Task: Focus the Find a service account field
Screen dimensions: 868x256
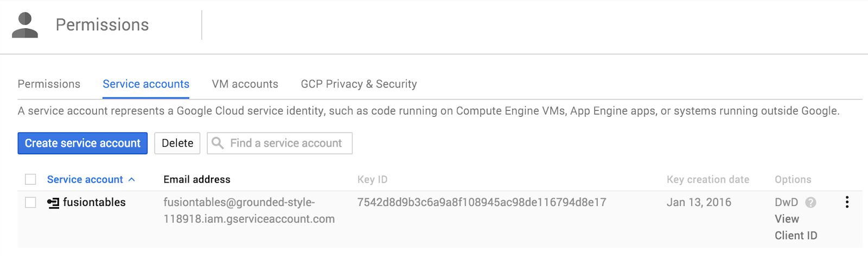Action: (x=280, y=143)
